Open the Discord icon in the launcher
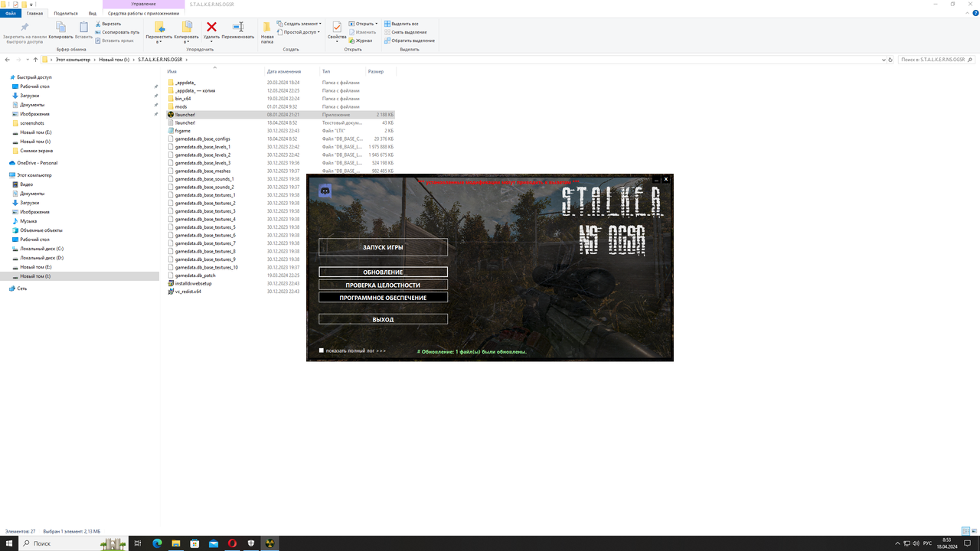The height and width of the screenshot is (551, 980). pyautogui.click(x=325, y=191)
